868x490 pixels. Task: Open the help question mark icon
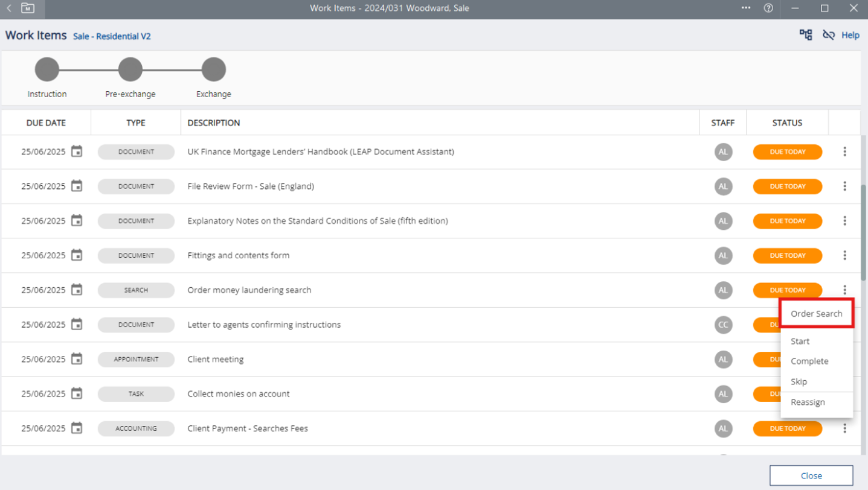point(768,8)
